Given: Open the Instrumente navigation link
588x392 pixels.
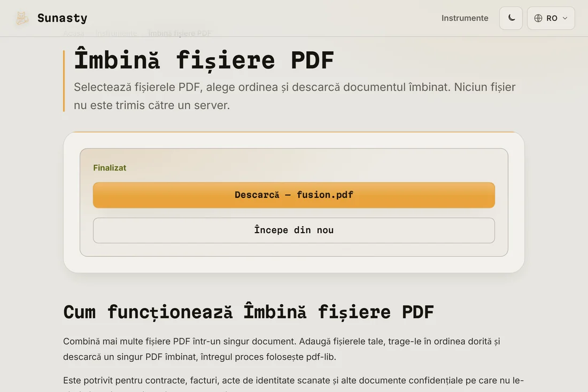Looking at the screenshot, I should point(465,18).
